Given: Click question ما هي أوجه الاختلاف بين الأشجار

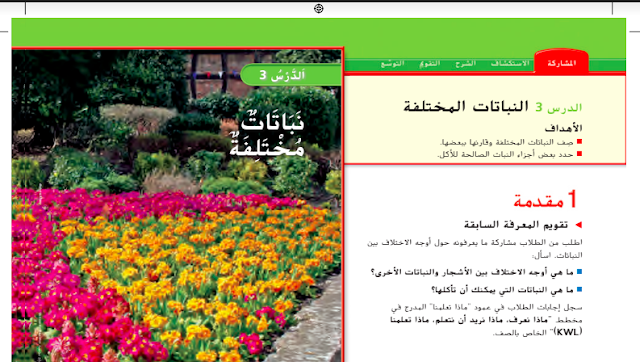Looking at the screenshot, I should click(472, 272).
